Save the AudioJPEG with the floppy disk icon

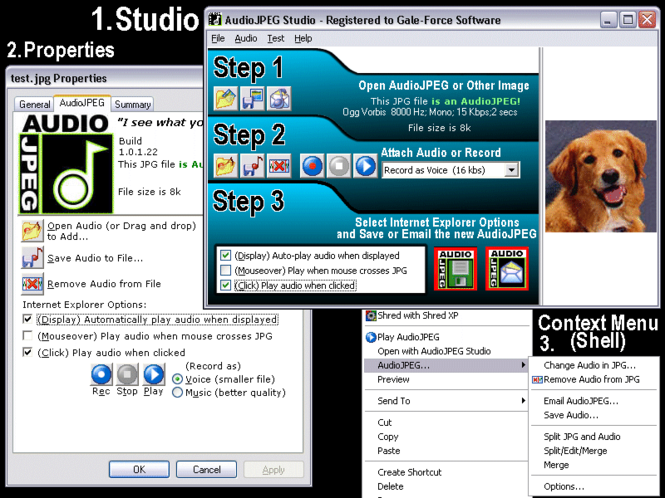(x=455, y=269)
